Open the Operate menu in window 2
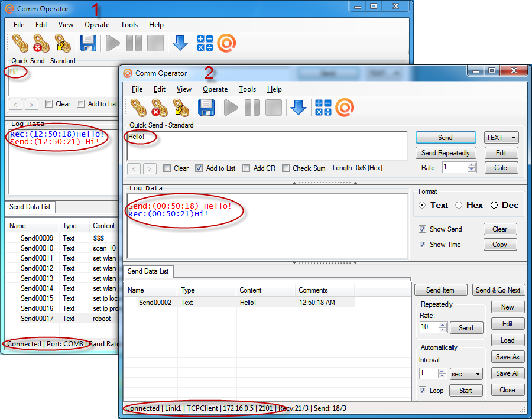The width and height of the screenshot is (532, 419). (215, 89)
